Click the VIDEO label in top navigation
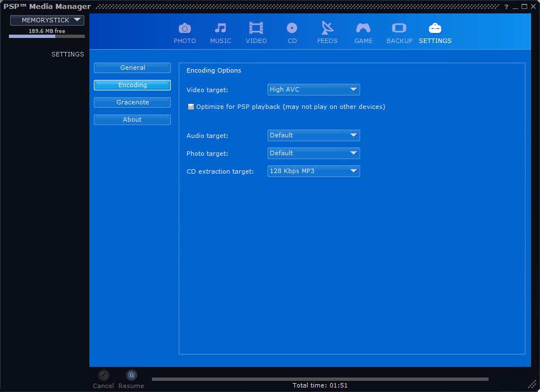The height and width of the screenshot is (392, 540). pyautogui.click(x=256, y=41)
